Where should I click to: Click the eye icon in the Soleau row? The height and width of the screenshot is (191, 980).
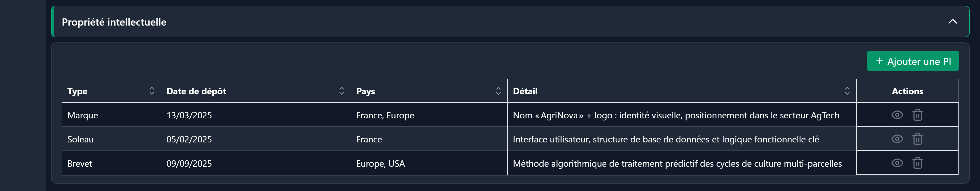(x=897, y=139)
